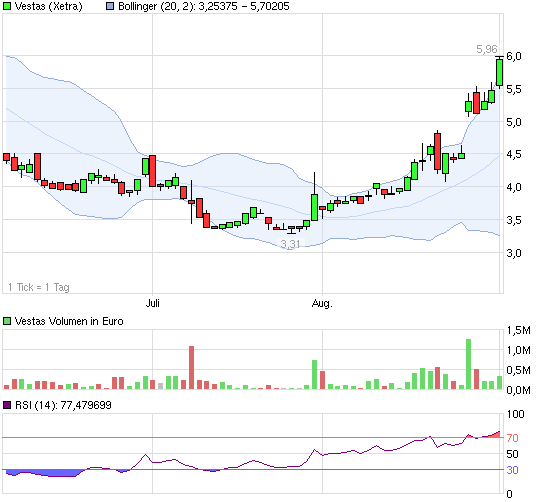Click the 3,0 price axis label
545x502 pixels.
514,253
